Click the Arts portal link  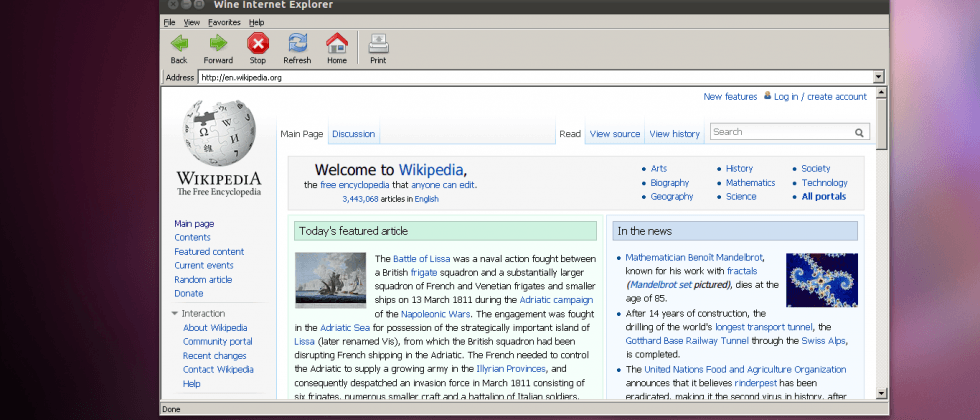[x=659, y=169]
